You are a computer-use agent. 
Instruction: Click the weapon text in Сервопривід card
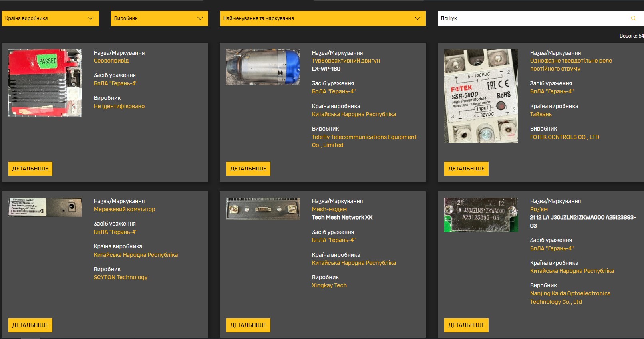point(115,83)
